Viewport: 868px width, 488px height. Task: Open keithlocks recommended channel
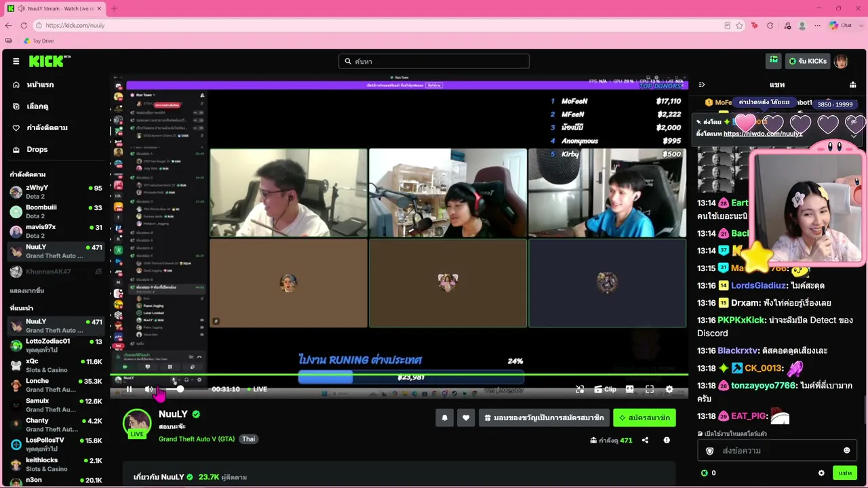click(56, 464)
